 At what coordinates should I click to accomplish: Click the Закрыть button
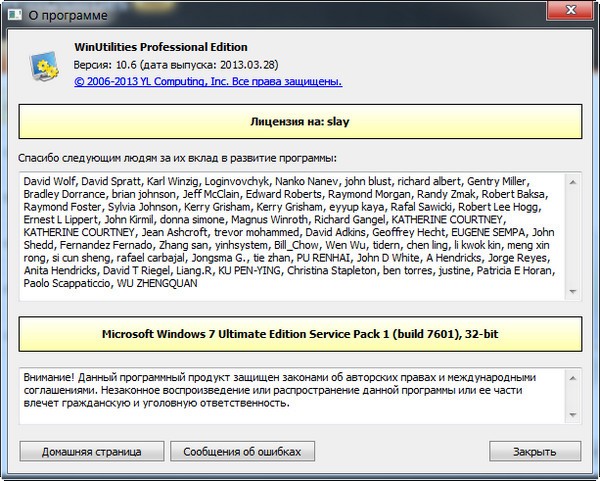(534, 451)
